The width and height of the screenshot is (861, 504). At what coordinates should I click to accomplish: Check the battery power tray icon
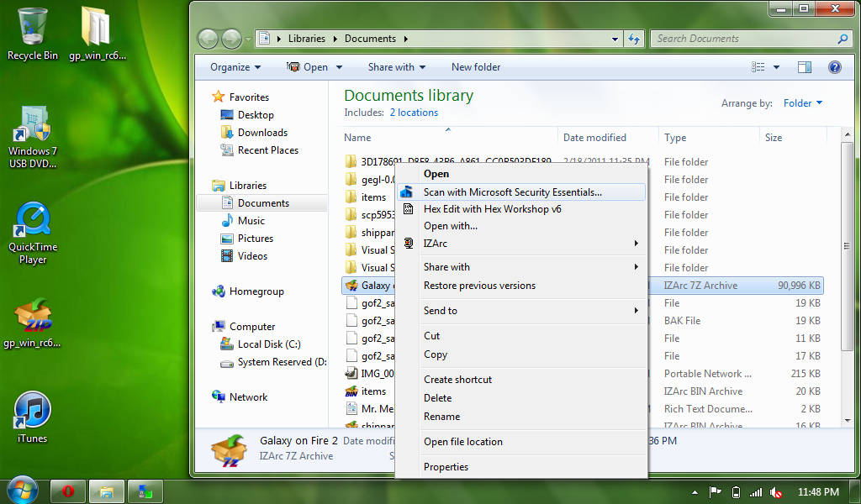click(737, 492)
